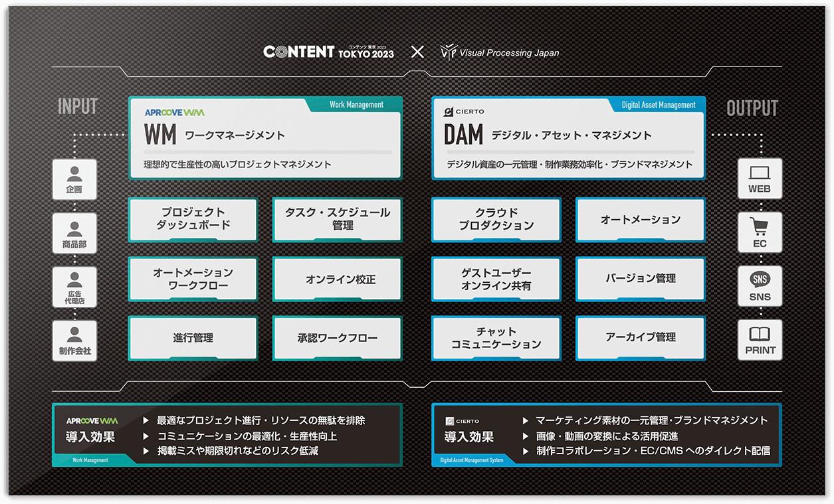Open the EC shopping cart icon
Screen dimensions: 834x504
(760, 232)
